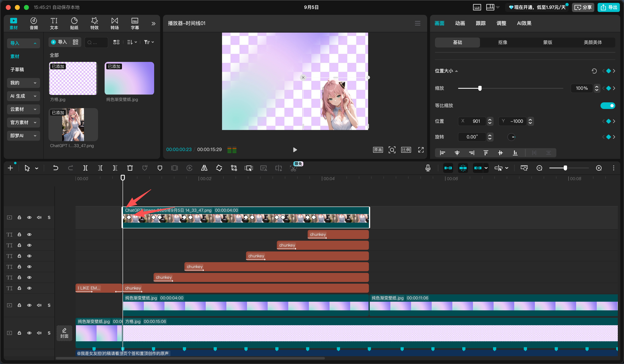624x364 pixels.
Task: Click the rotation dial knob
Action: tap(511, 137)
